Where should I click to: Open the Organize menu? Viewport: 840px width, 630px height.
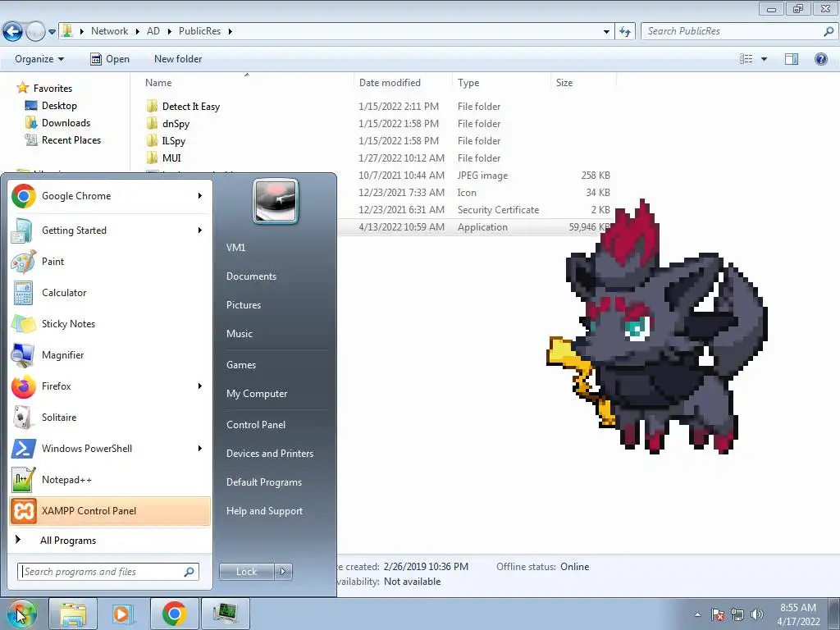coord(39,59)
